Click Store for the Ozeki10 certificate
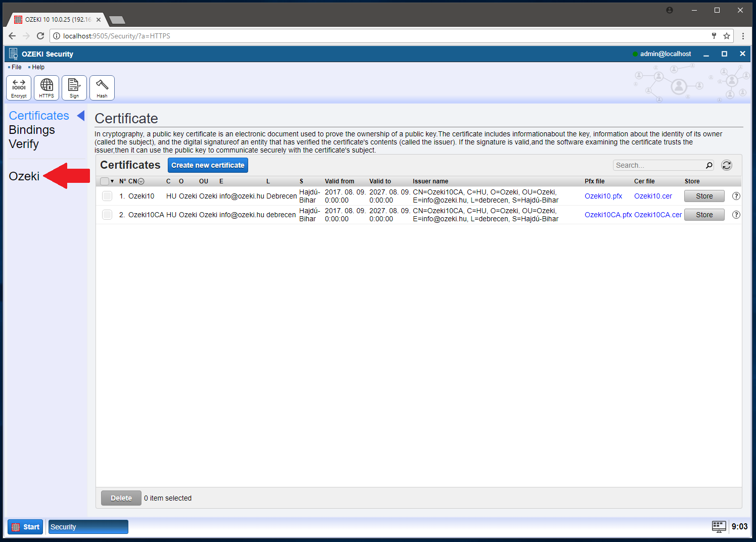 tap(704, 196)
